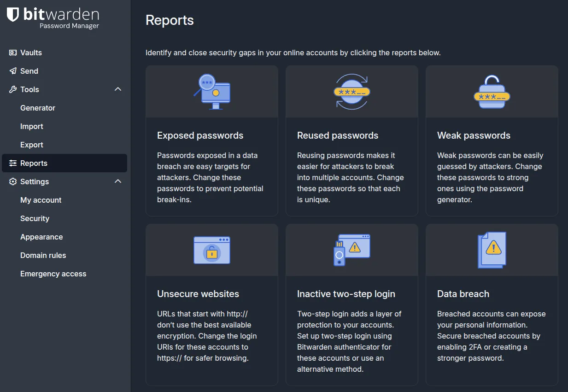Image resolution: width=568 pixels, height=392 pixels.
Task: Click the Data breach alert-document icon
Action: 492,249
